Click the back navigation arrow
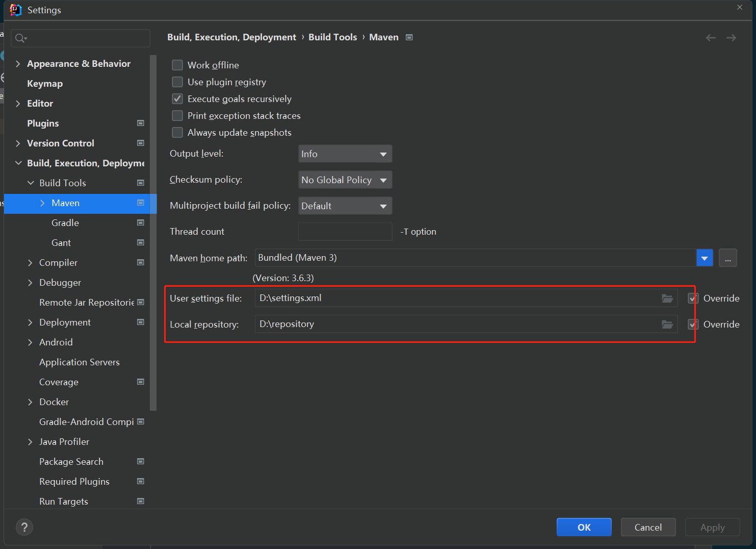 tap(711, 38)
